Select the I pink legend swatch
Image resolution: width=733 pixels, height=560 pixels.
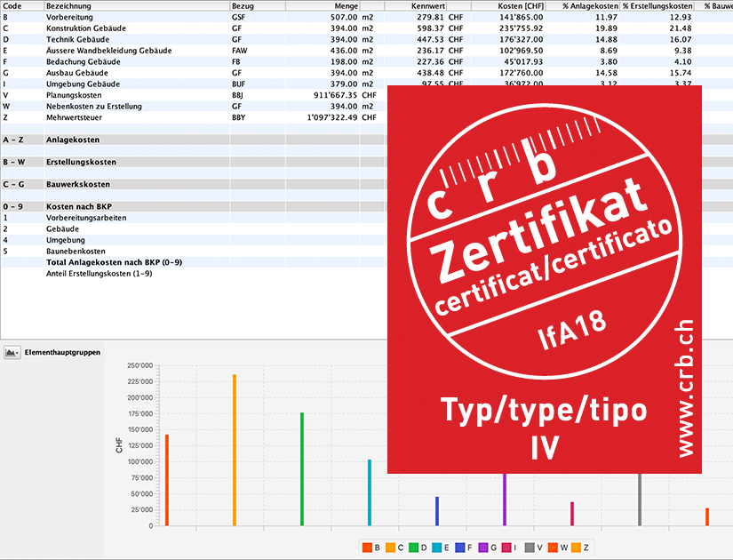point(506,548)
